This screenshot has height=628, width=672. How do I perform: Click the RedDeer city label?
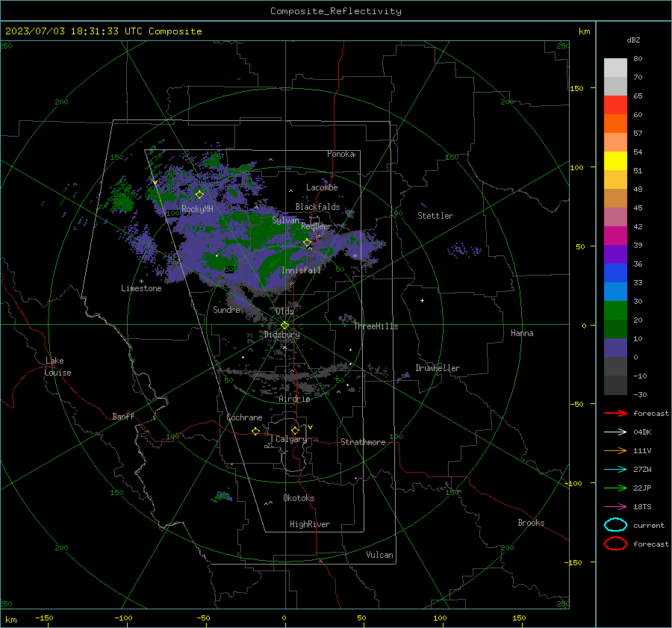click(317, 226)
